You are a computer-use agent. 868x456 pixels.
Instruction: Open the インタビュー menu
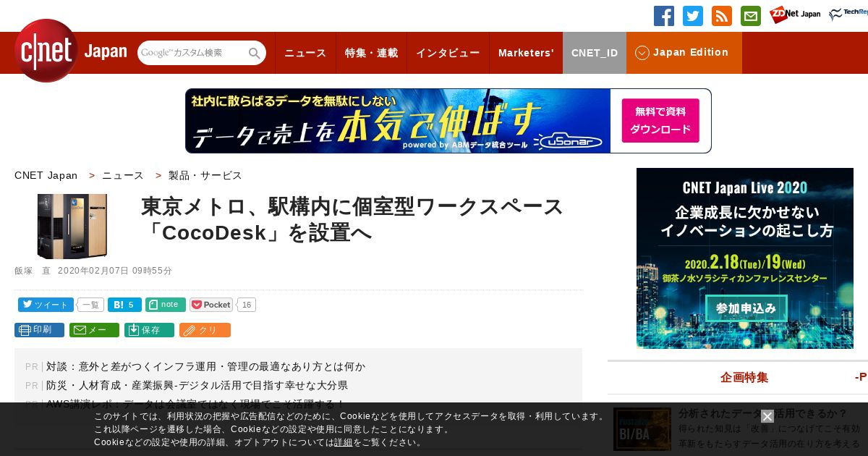(x=448, y=53)
